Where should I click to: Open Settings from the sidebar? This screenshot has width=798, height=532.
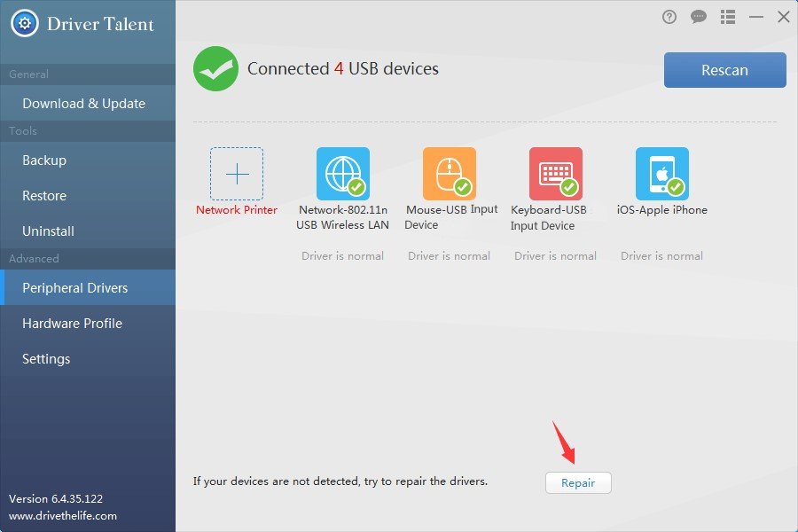click(x=88, y=359)
